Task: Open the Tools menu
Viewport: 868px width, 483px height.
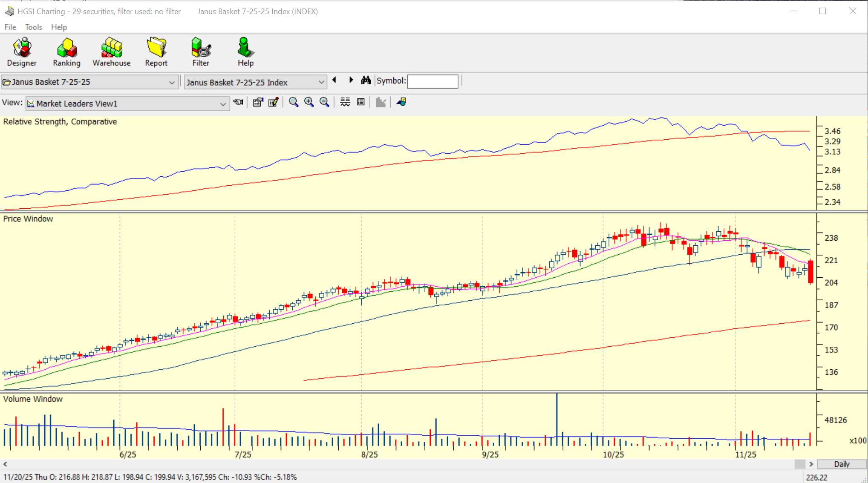Action: pyautogui.click(x=33, y=27)
